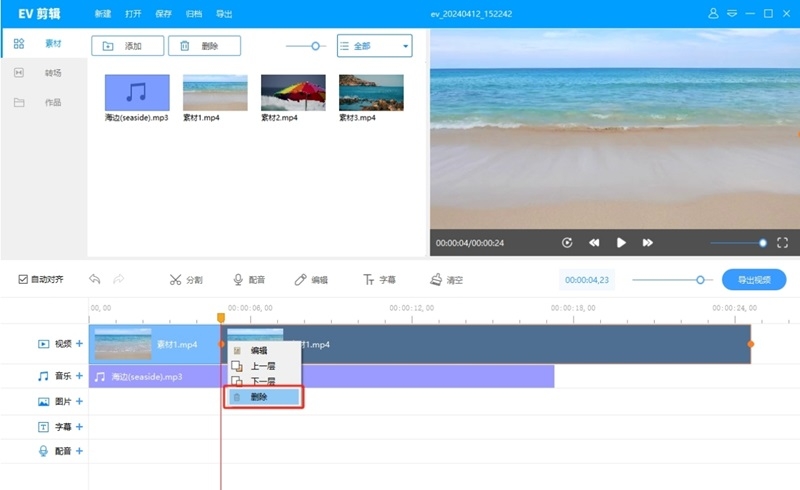The height and width of the screenshot is (490, 800).
Task: Add a new 图片 track with plus
Action: point(79,402)
